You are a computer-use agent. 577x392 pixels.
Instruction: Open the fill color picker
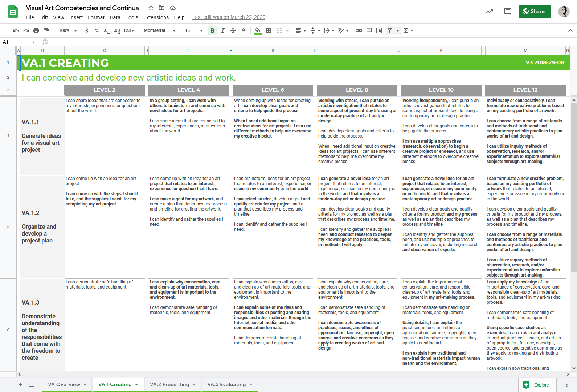tap(258, 30)
